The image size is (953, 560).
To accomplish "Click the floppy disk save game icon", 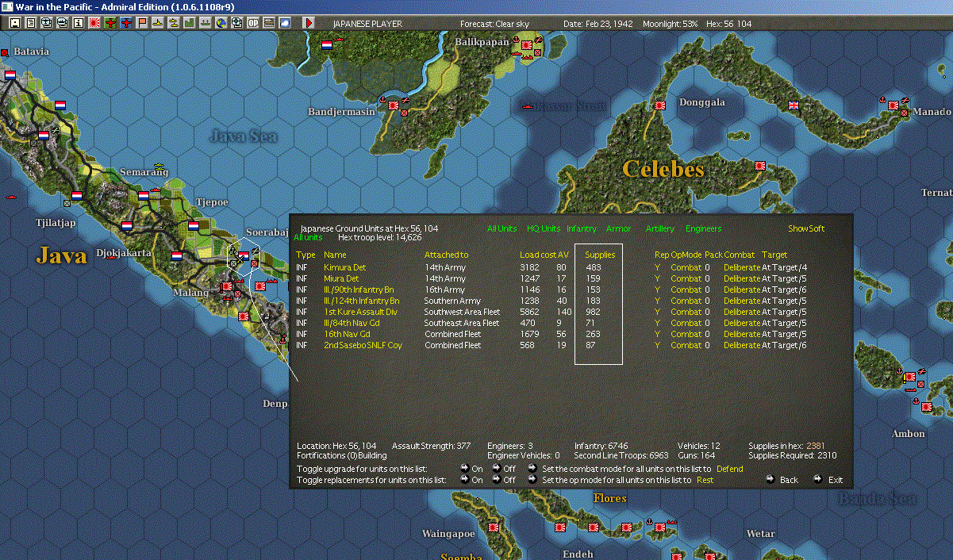I will [x=14, y=23].
